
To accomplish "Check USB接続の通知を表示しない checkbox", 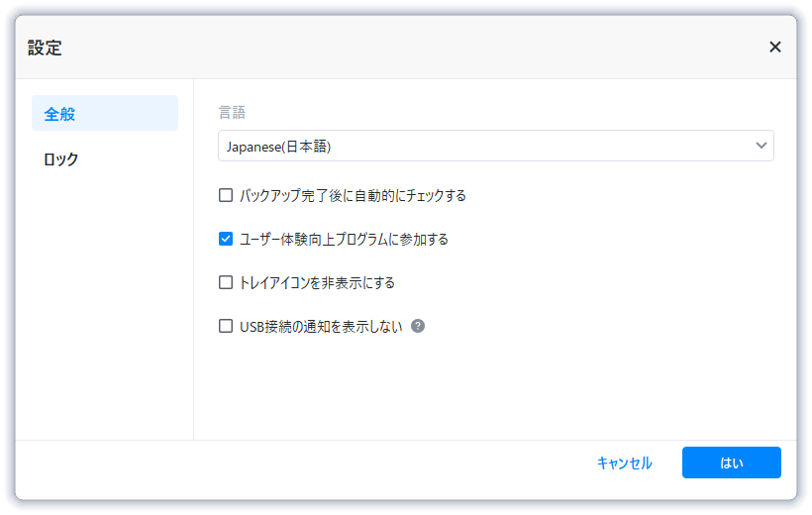I will pos(226,326).
